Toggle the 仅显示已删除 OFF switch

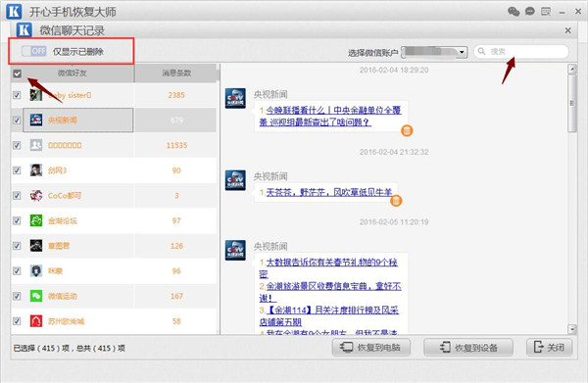point(33,51)
